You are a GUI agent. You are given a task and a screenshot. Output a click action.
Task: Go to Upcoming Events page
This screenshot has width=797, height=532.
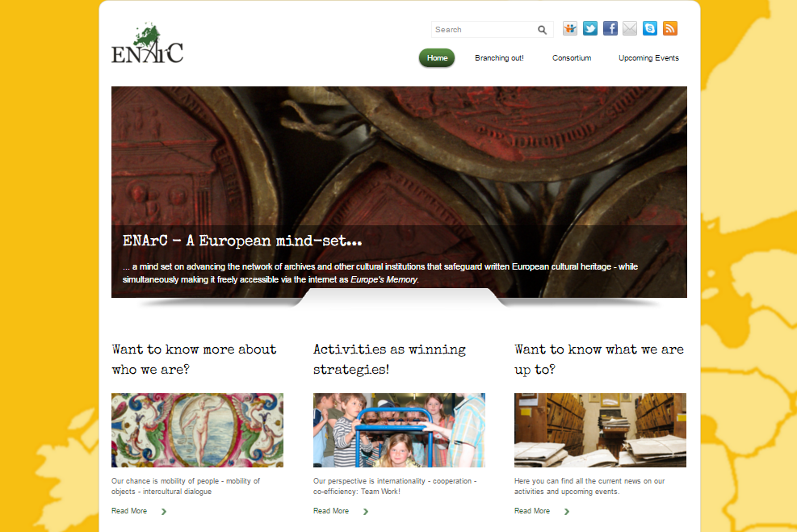(x=648, y=58)
